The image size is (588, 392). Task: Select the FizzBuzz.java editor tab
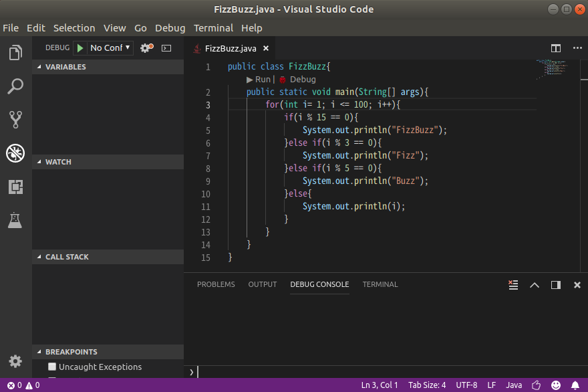tap(231, 48)
